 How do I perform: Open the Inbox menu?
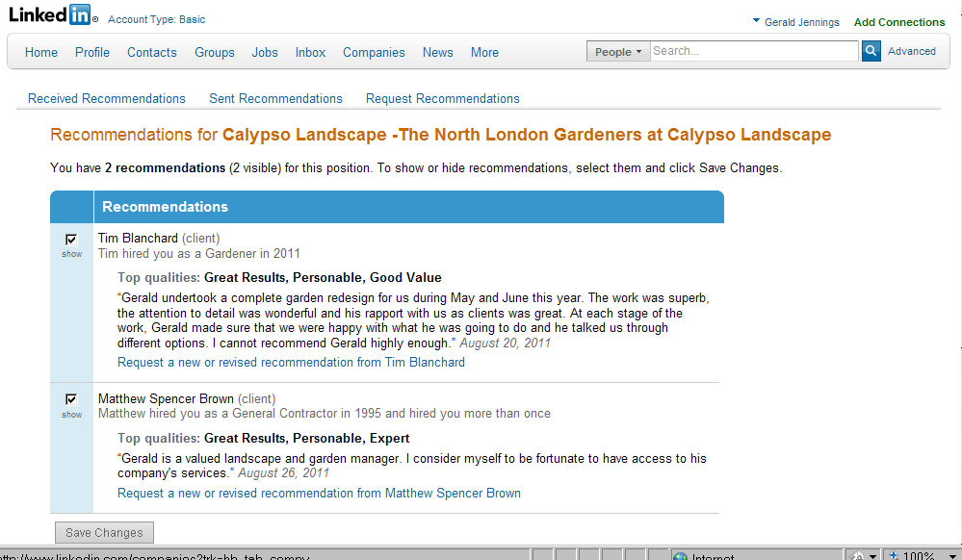tap(310, 52)
